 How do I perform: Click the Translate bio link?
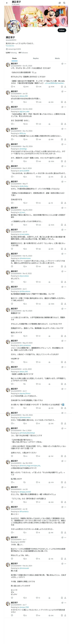(x=10, y=46)
